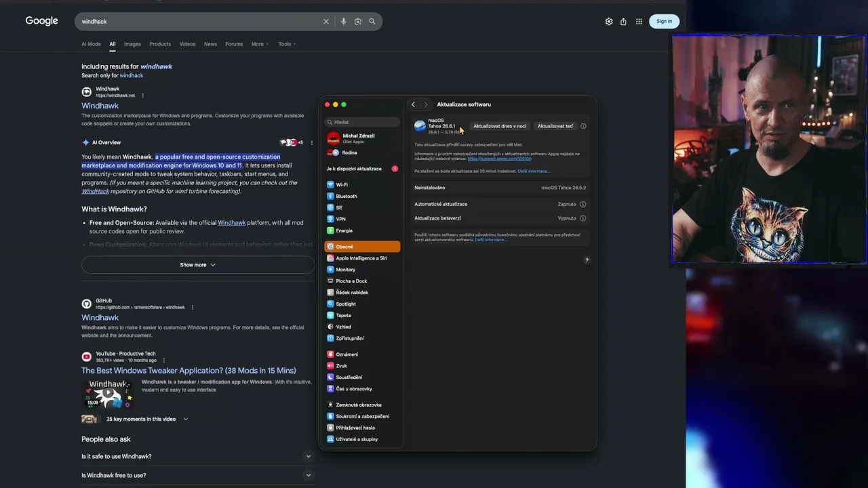Click the Hledat search field

pyautogui.click(x=363, y=122)
